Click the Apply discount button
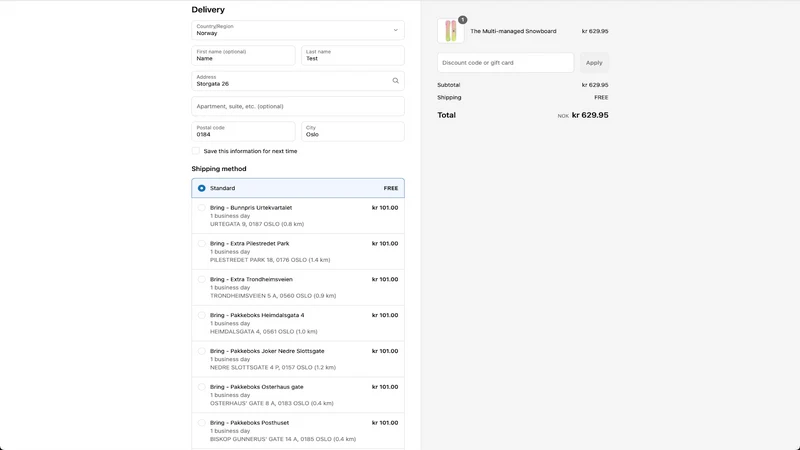800x450 pixels. (x=594, y=63)
